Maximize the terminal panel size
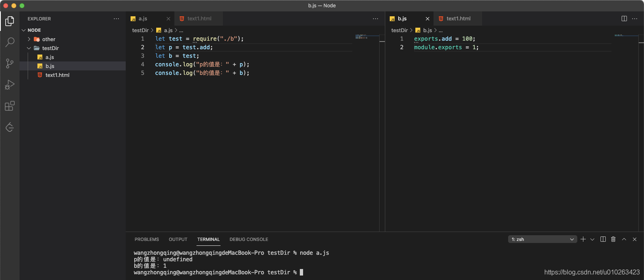 coord(624,239)
